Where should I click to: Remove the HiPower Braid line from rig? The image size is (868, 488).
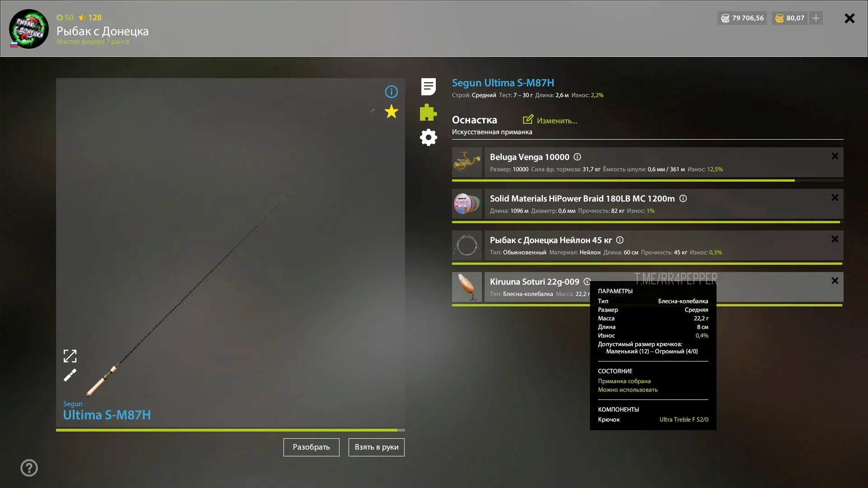[x=835, y=197]
